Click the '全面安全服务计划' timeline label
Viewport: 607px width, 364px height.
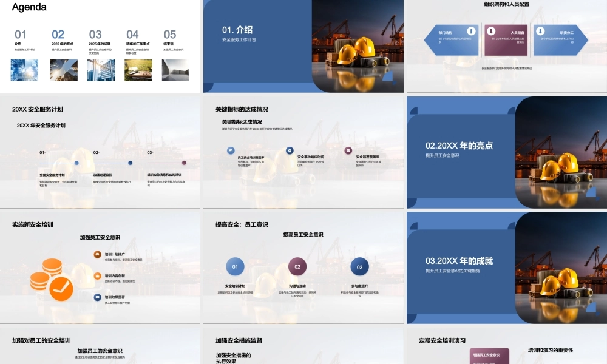[x=52, y=175]
